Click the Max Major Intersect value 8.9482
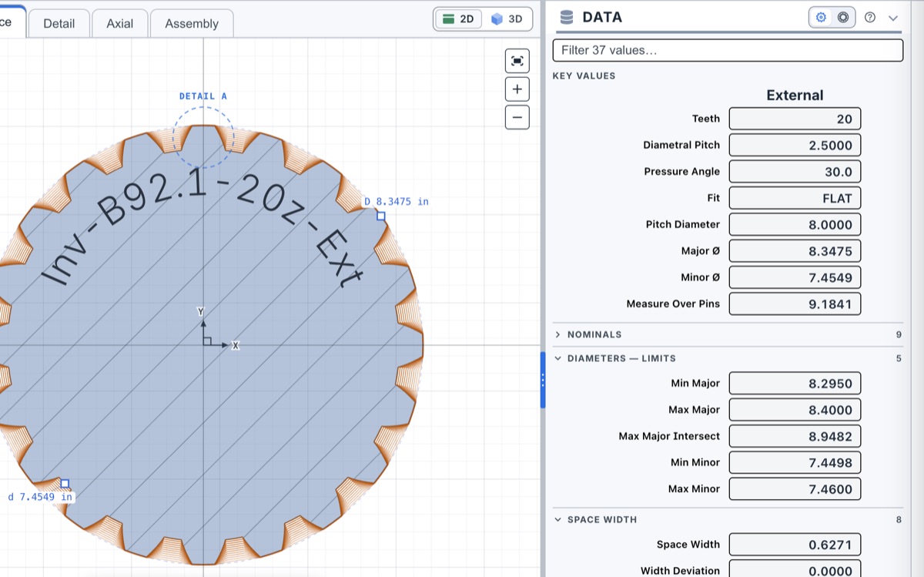The width and height of the screenshot is (924, 577). tap(795, 436)
